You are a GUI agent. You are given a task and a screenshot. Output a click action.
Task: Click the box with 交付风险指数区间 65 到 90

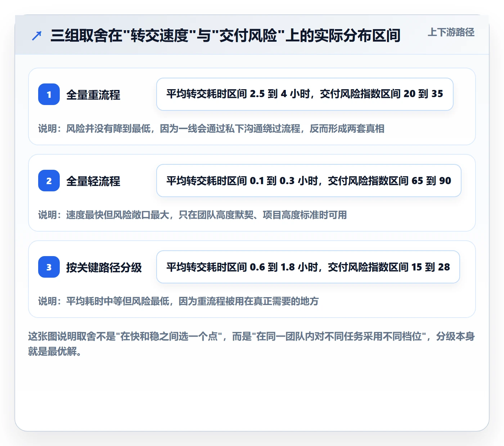[309, 181]
